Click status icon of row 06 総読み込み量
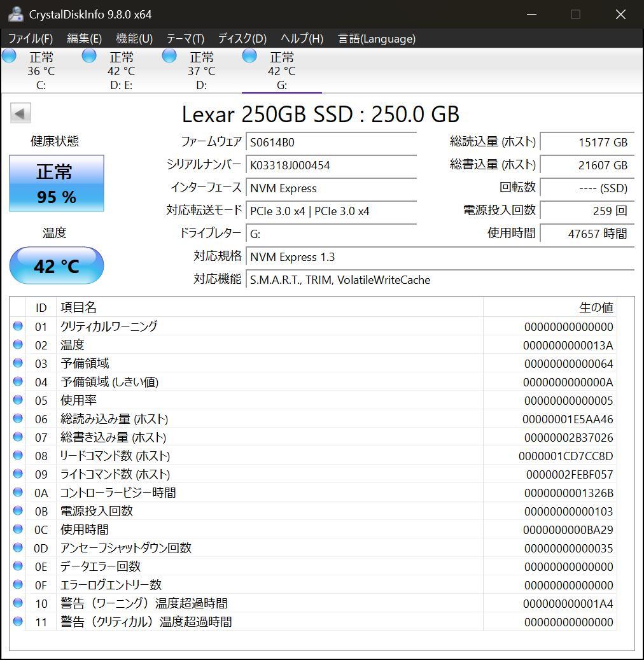 click(x=18, y=418)
